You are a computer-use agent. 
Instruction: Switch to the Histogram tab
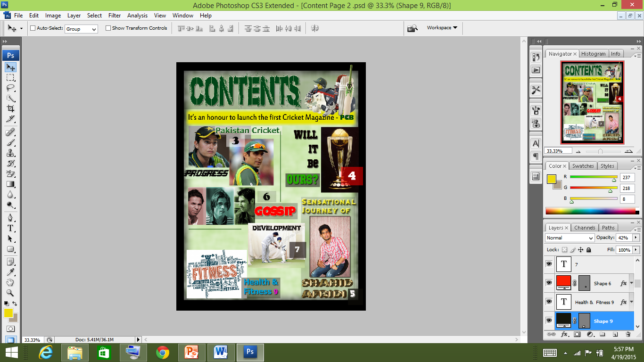click(x=593, y=54)
